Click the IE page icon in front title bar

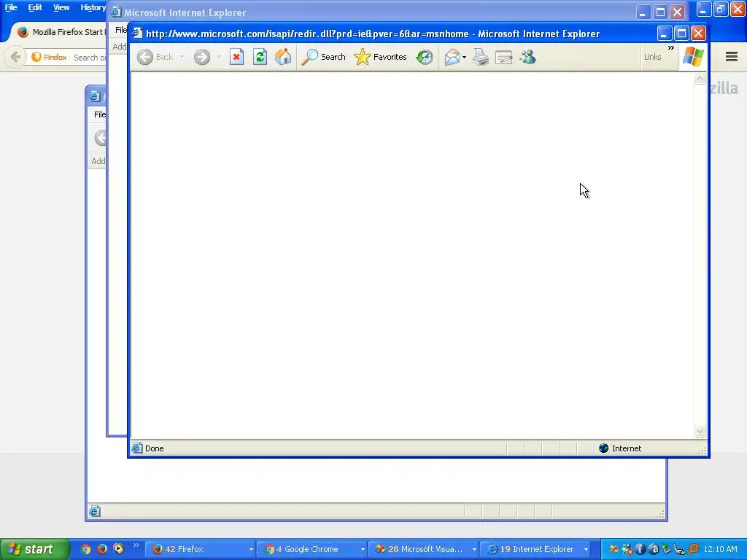pyautogui.click(x=138, y=34)
